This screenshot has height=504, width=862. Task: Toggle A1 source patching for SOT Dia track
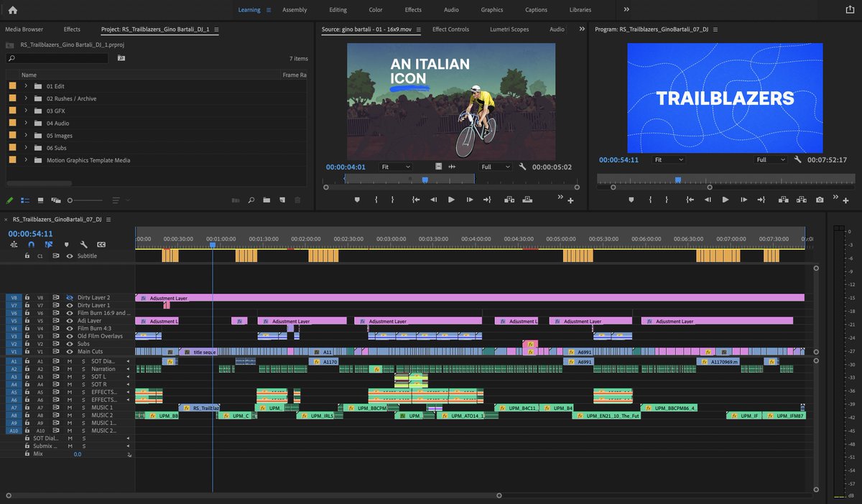point(12,361)
